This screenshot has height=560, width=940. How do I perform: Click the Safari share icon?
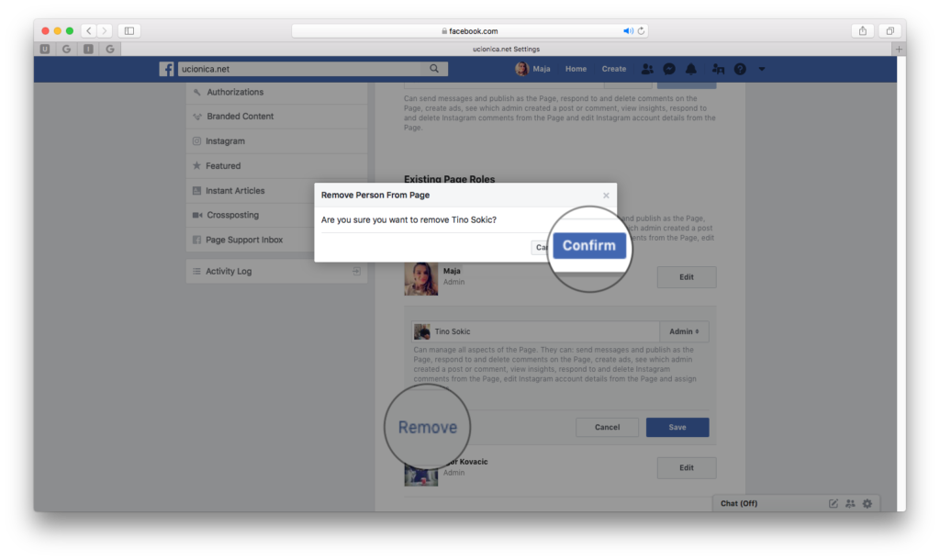pyautogui.click(x=862, y=30)
